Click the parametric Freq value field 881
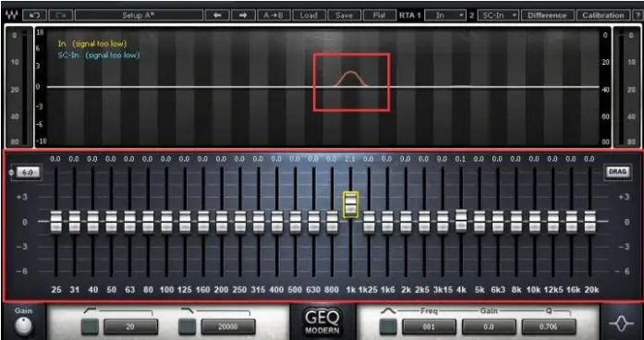Screen dimensions: 644x340 (429, 327)
